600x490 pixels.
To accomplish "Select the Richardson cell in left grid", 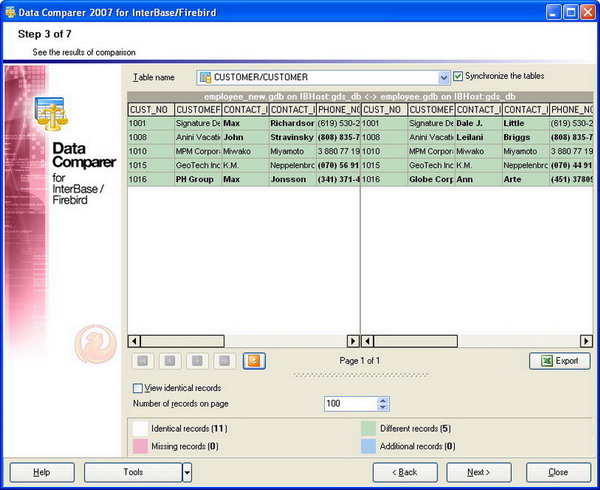I will [293, 124].
